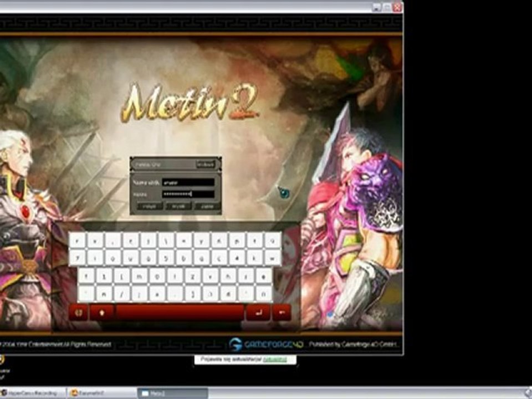Tap the "y" key on virtual keyboard
The image size is (532, 399).
point(202,241)
